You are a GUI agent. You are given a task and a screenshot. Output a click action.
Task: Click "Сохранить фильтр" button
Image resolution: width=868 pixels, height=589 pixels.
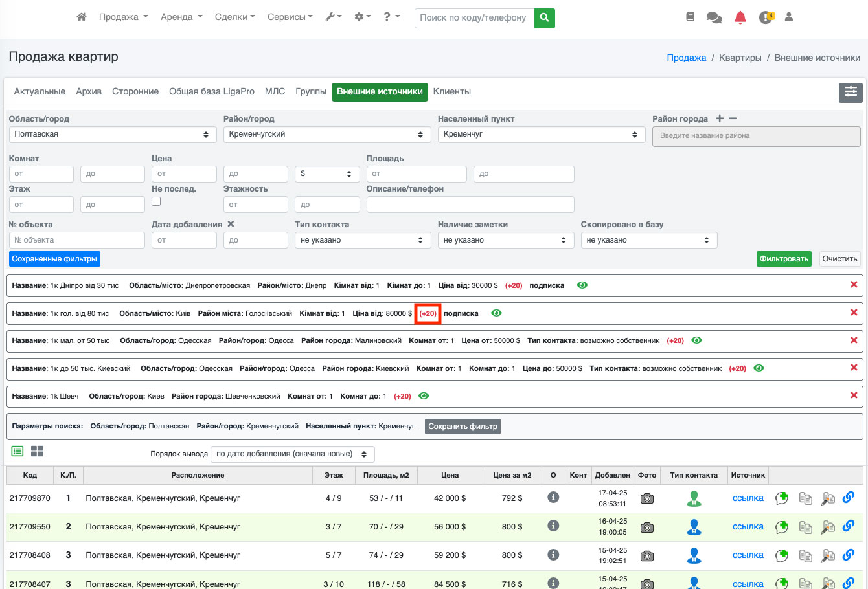pyautogui.click(x=463, y=427)
